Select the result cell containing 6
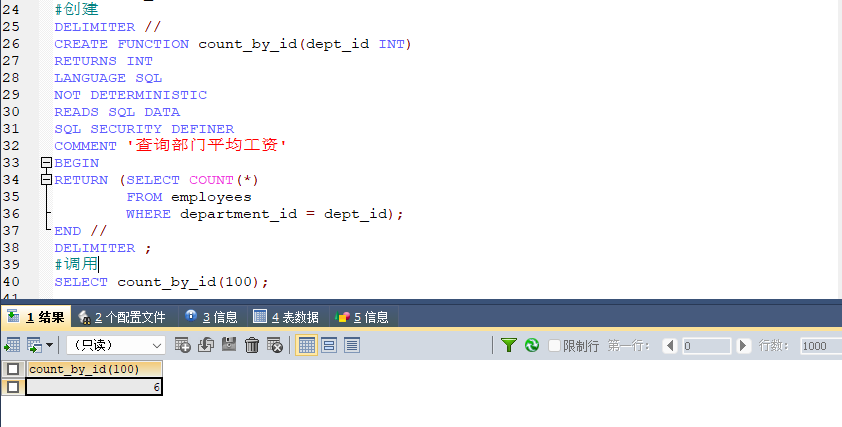Screen dimensions: 842x427 click(94, 387)
